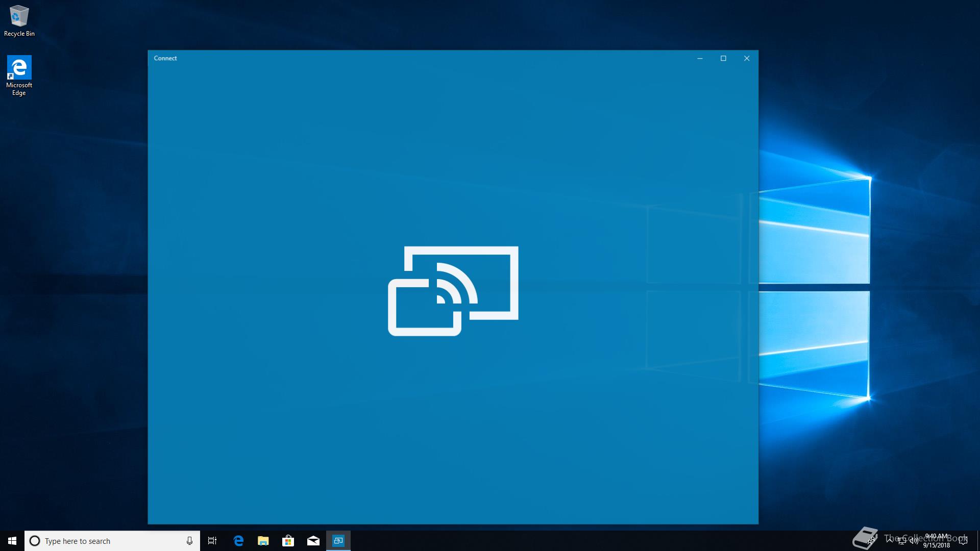Open clock showing 9:40 AM

pos(936,541)
